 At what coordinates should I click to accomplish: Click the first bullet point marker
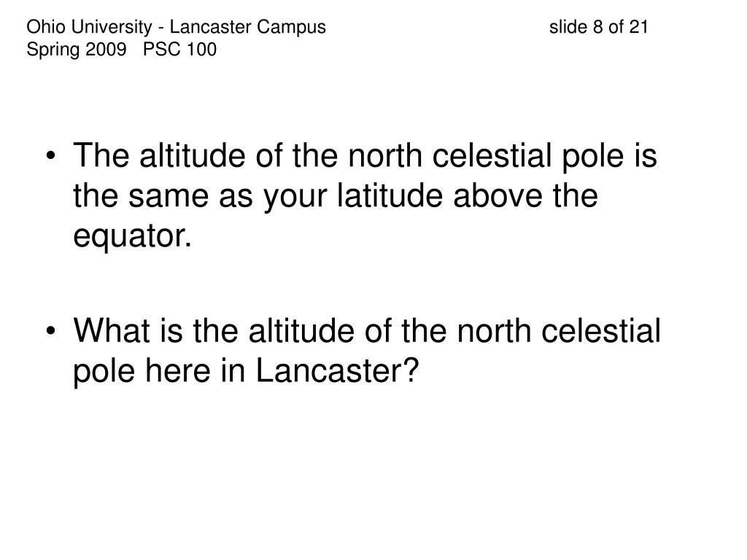click(x=51, y=156)
